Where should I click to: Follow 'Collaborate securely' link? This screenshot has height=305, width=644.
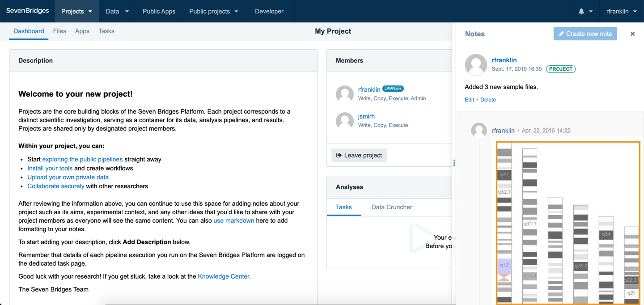pos(56,186)
